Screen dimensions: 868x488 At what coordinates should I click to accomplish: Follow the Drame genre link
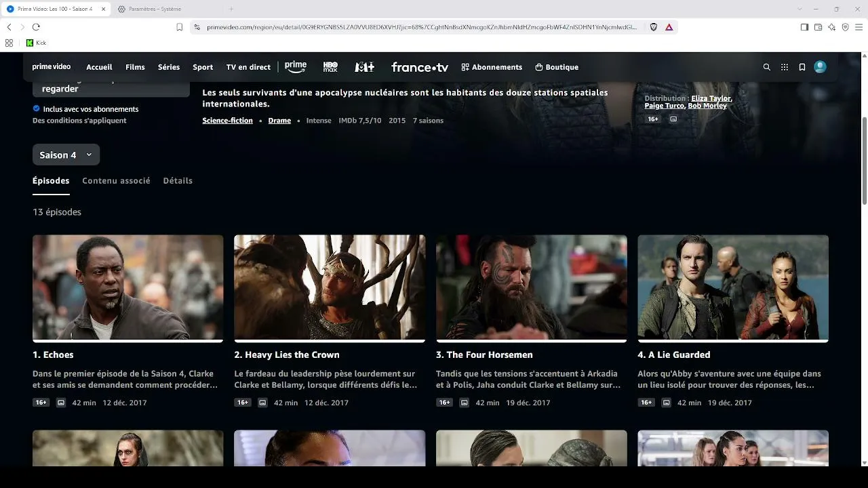(279, 121)
